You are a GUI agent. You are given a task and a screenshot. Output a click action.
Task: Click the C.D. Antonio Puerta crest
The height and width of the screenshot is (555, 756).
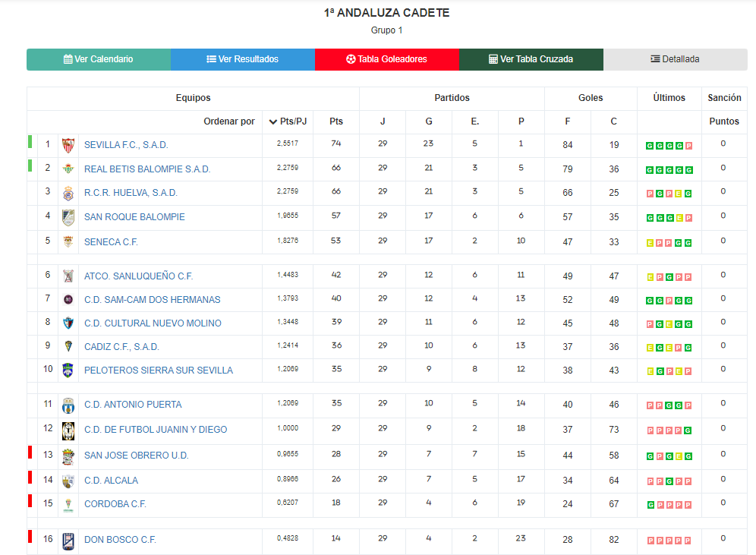coord(68,405)
